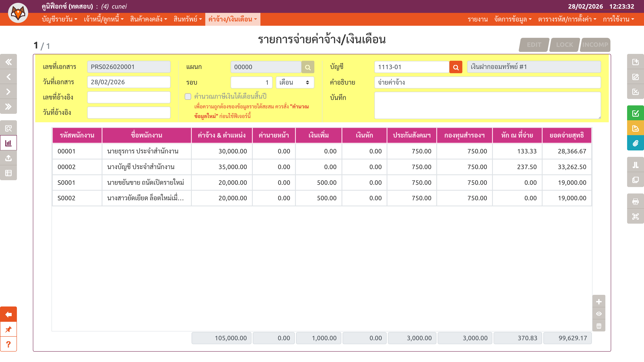Image resolution: width=644 pixels, height=362 pixels.
Task: Click the eye view row icon
Action: (x=599, y=314)
